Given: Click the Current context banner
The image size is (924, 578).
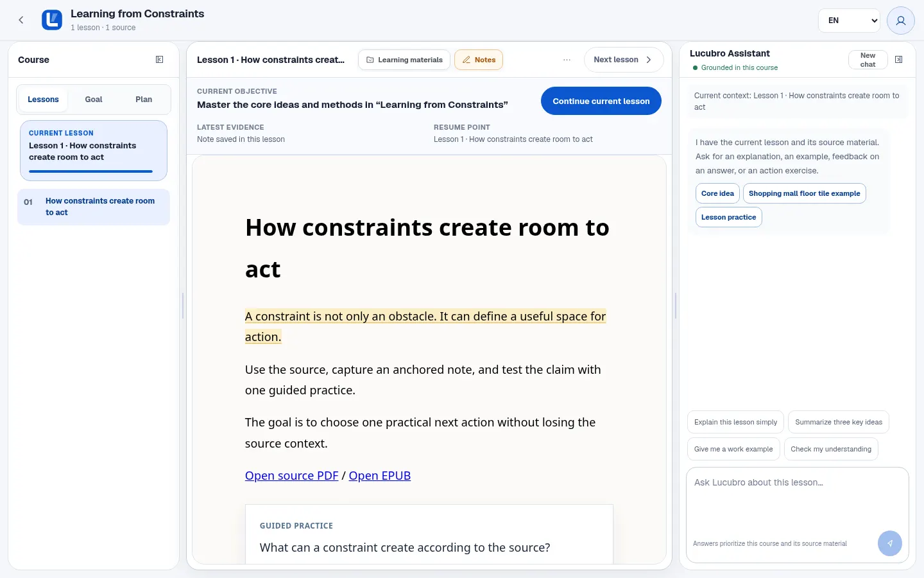Looking at the screenshot, I should point(798,101).
